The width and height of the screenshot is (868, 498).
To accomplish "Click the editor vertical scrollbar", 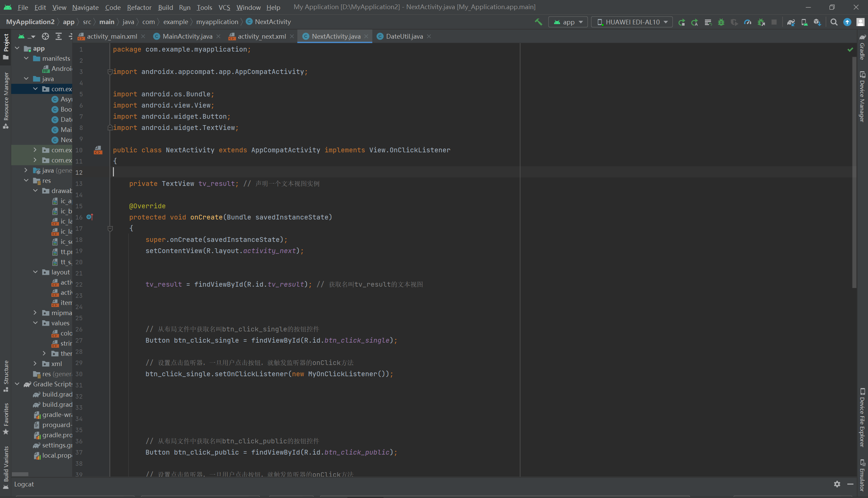I will click(x=854, y=171).
